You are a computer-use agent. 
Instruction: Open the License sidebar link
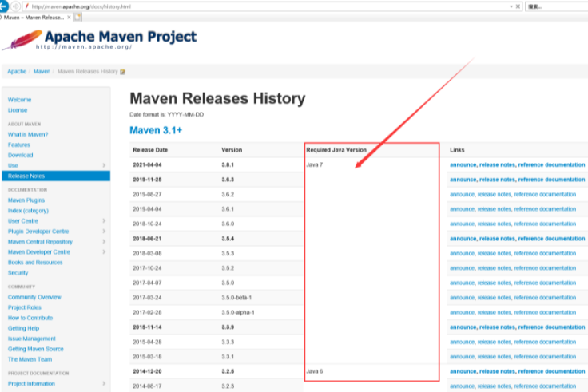point(18,110)
